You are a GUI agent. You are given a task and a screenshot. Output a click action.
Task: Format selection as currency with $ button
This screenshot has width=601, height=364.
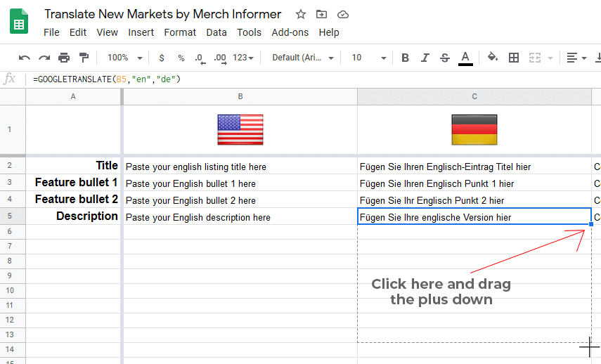pos(162,58)
